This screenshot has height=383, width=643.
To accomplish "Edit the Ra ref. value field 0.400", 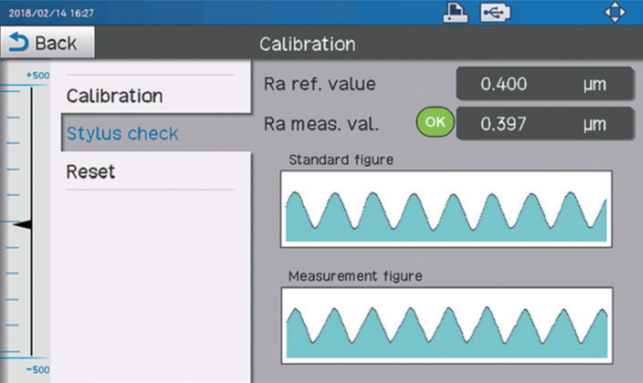I will [x=545, y=84].
